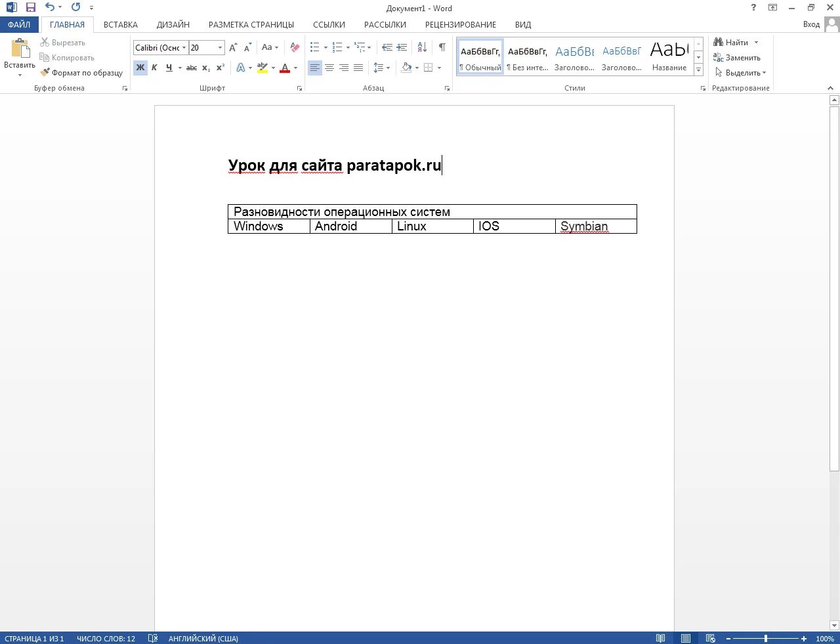Click the Clear formatting eraser icon
840x644 pixels.
pyautogui.click(x=295, y=48)
